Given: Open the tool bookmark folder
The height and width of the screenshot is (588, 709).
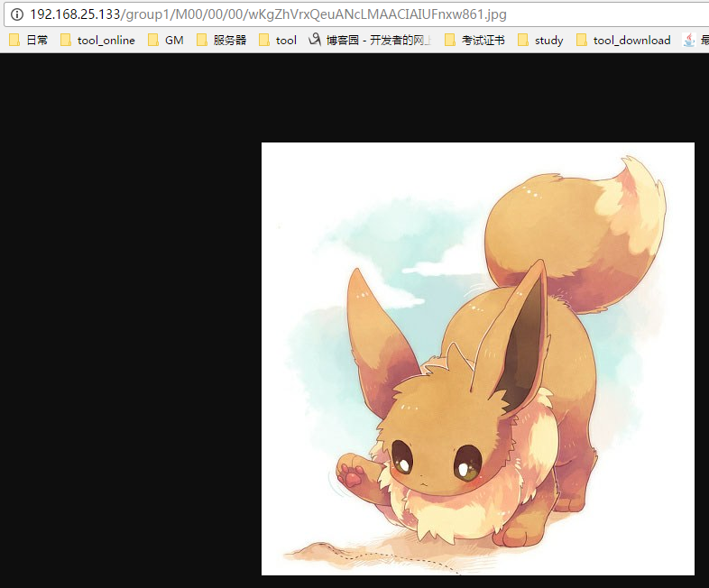Looking at the screenshot, I should (278, 41).
